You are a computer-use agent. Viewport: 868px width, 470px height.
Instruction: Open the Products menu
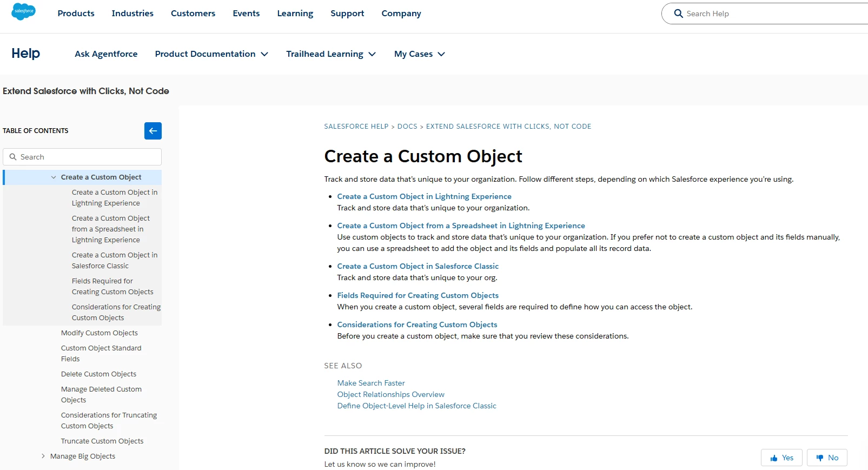pyautogui.click(x=76, y=14)
